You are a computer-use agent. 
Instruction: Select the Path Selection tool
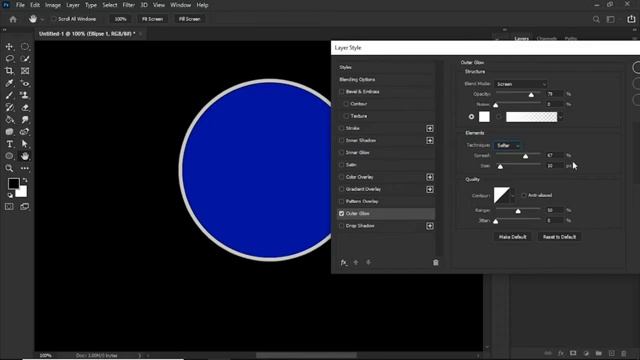[x=25, y=144]
